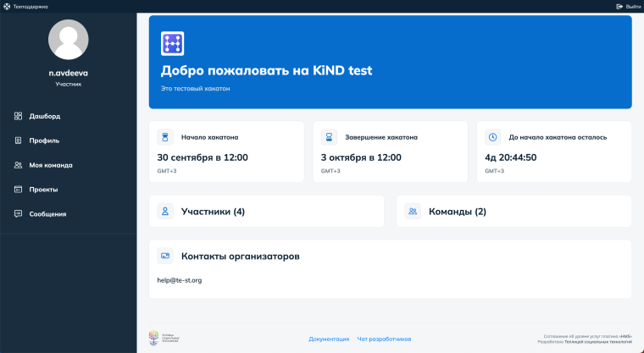Viewport: 644px width, 353px height.
Task: Click the clock icon on countdown card
Action: (492, 137)
